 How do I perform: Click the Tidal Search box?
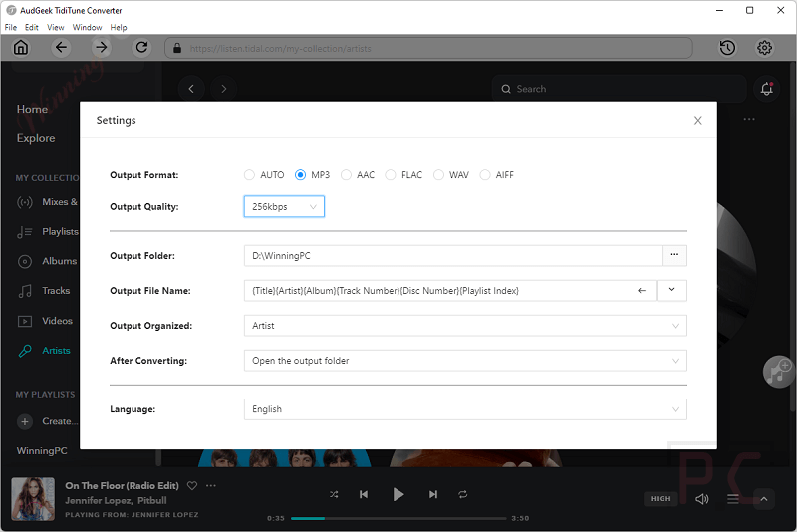click(619, 89)
